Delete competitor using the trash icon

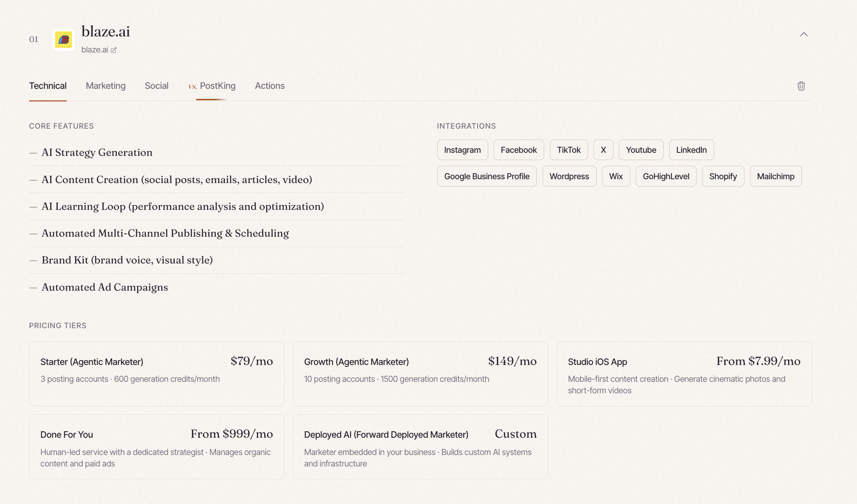(801, 86)
